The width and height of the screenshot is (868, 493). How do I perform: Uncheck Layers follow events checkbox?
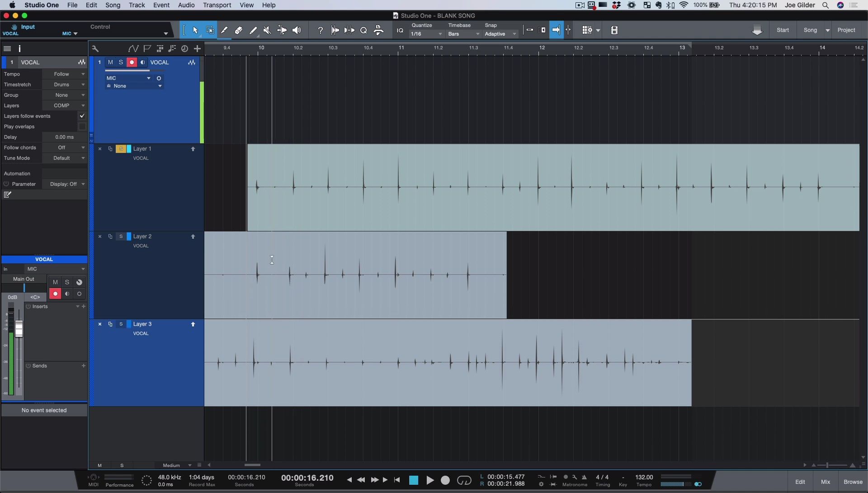tap(82, 116)
